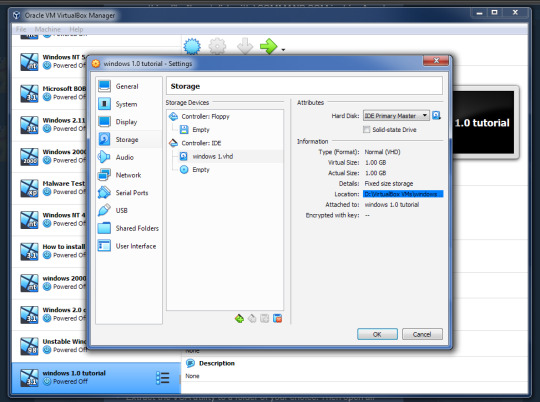Click the choose virtual hard disk icon
This screenshot has width=540, height=402.
click(436, 115)
